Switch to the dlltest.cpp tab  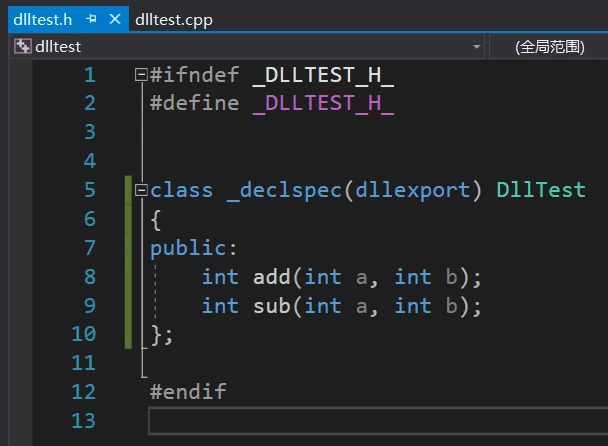173,19
